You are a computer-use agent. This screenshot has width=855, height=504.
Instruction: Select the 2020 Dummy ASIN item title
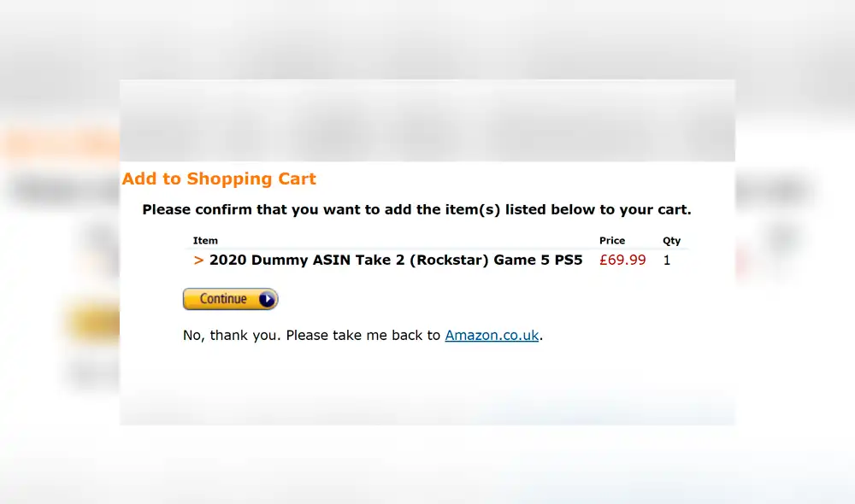[396, 260]
